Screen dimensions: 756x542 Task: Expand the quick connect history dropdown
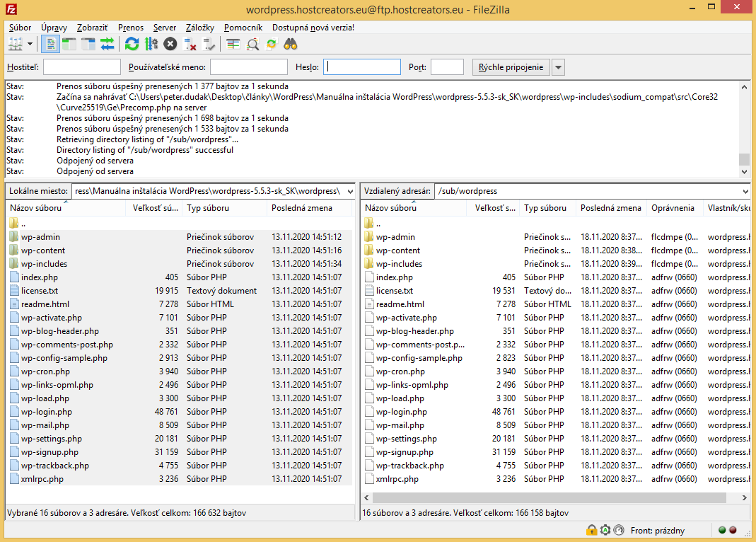pyautogui.click(x=558, y=67)
